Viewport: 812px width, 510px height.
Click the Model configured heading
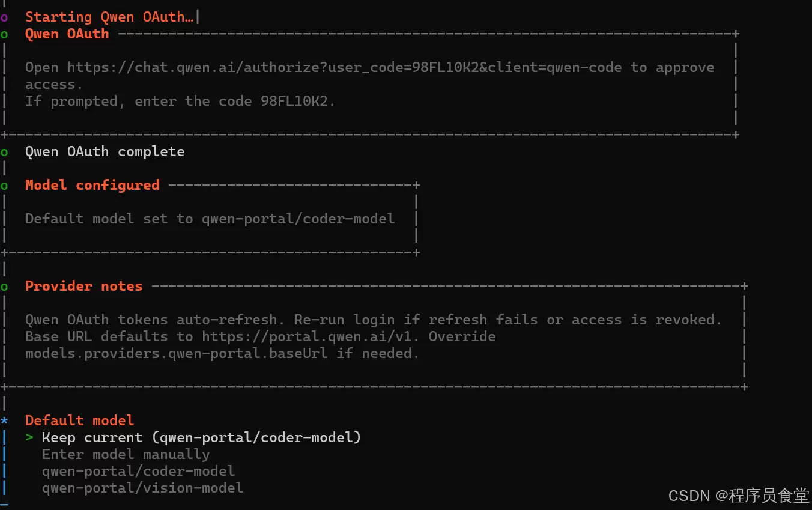pyautogui.click(x=92, y=185)
